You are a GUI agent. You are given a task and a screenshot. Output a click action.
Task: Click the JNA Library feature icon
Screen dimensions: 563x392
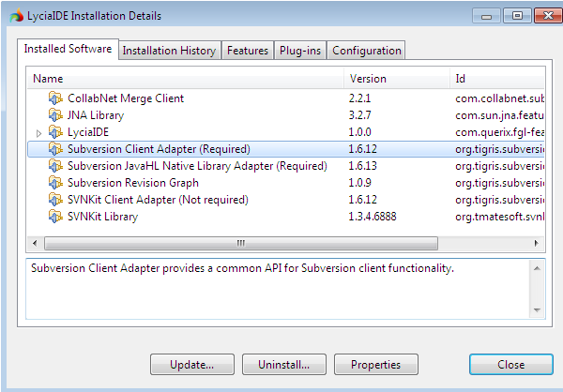(55, 115)
